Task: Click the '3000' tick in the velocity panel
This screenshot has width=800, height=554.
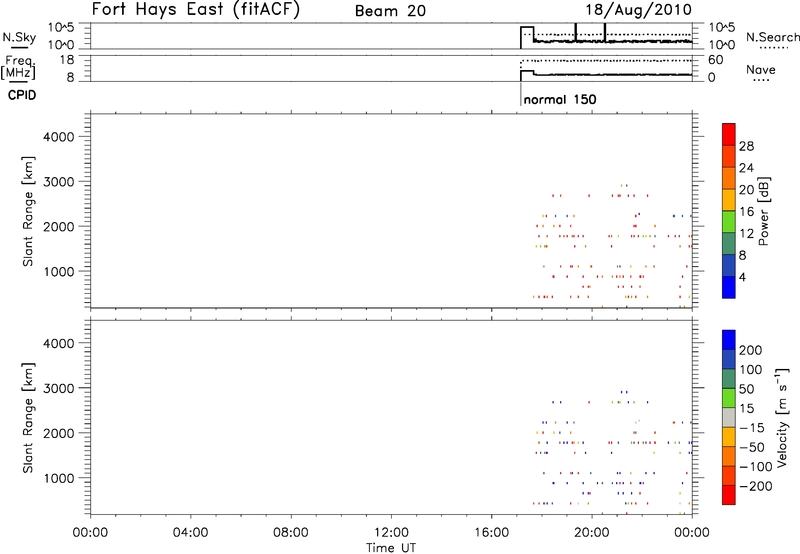Action: point(59,388)
